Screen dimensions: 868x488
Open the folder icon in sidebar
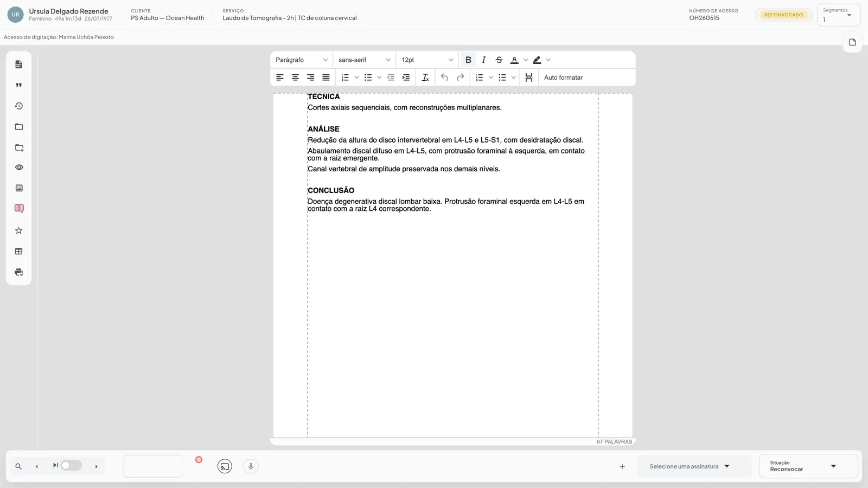[18, 126]
